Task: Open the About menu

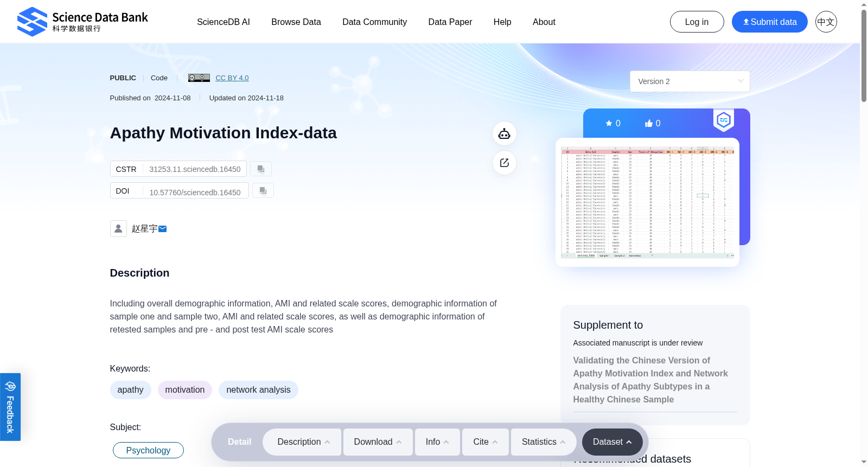Action: 544,22
